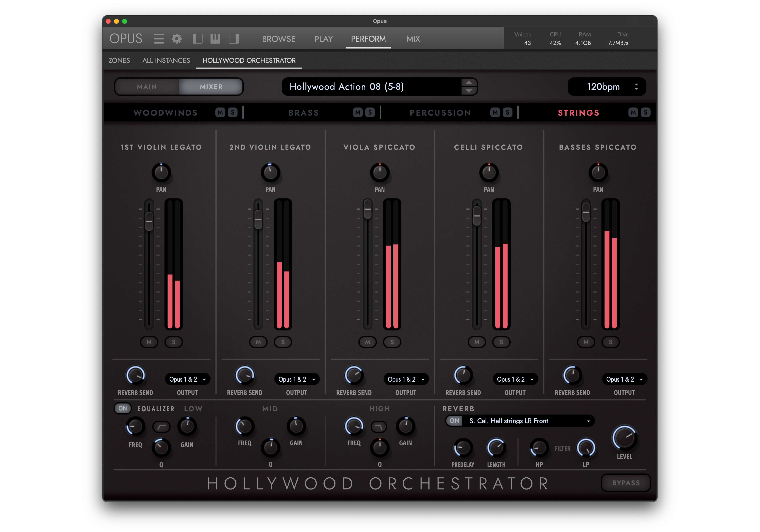
Task: Select the HOLLYWOOD ORCHESTRATOR sub-tab
Action: click(249, 61)
